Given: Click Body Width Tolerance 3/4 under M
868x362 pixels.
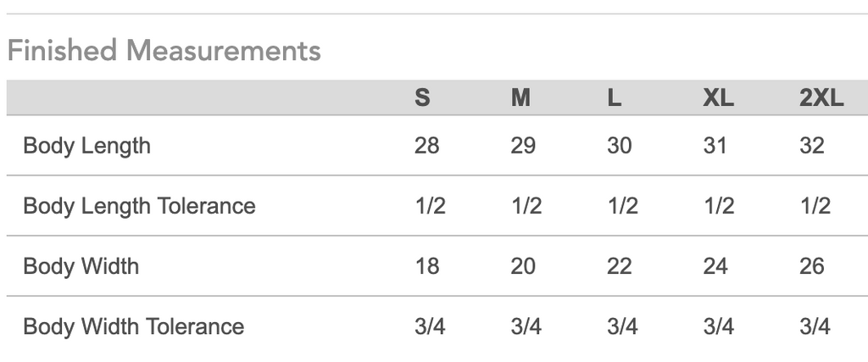Looking at the screenshot, I should click(526, 326).
